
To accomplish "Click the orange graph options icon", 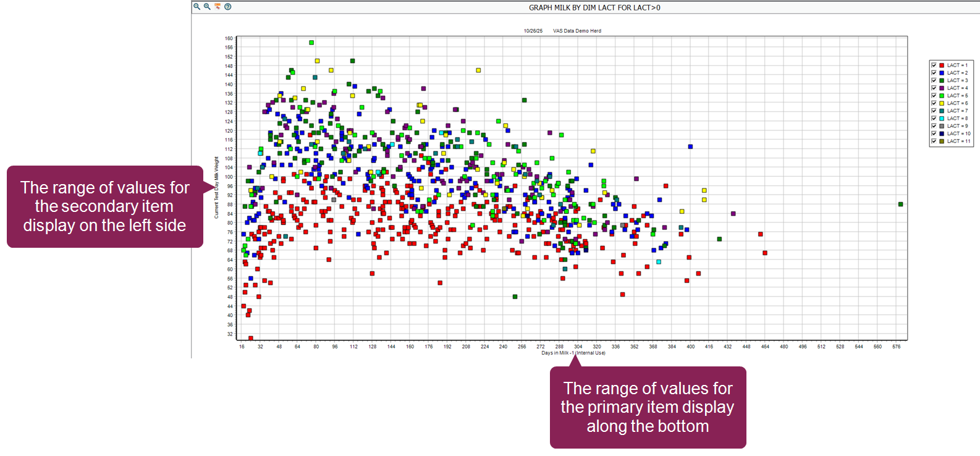I will pos(218,7).
